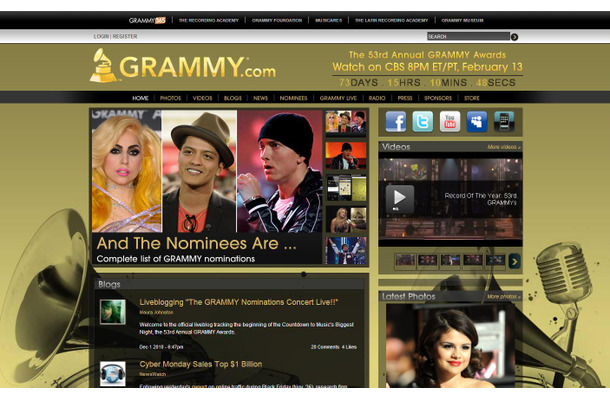
Task: Click More photos link
Action: [504, 296]
